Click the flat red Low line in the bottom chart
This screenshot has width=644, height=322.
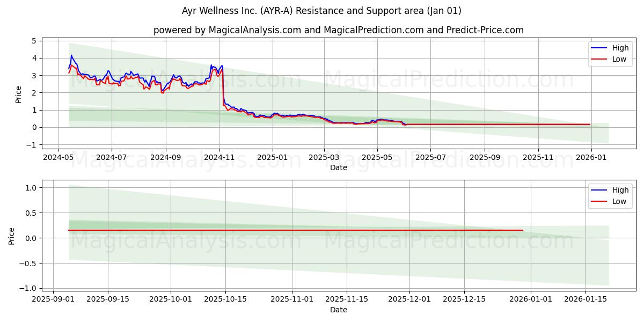(x=296, y=230)
